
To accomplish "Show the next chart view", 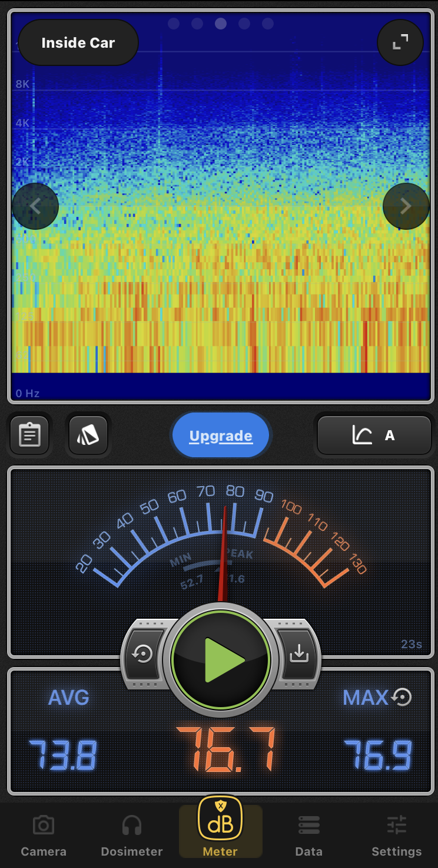I will [x=406, y=206].
